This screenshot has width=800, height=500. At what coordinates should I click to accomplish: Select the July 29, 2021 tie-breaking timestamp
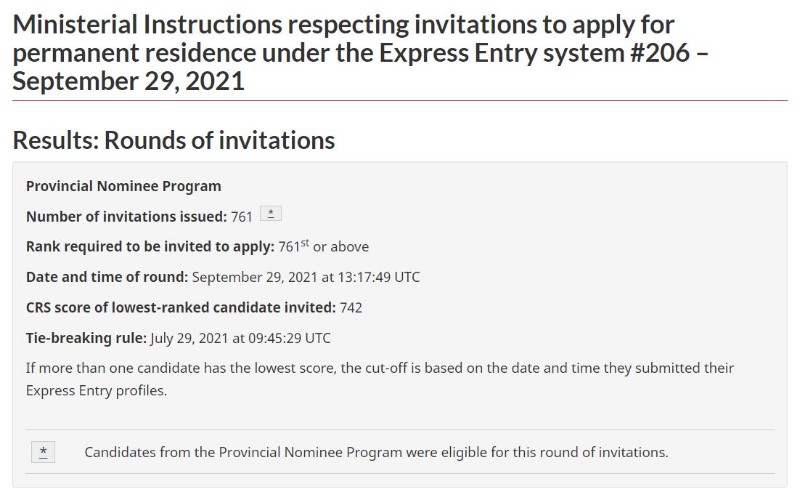click(x=240, y=338)
